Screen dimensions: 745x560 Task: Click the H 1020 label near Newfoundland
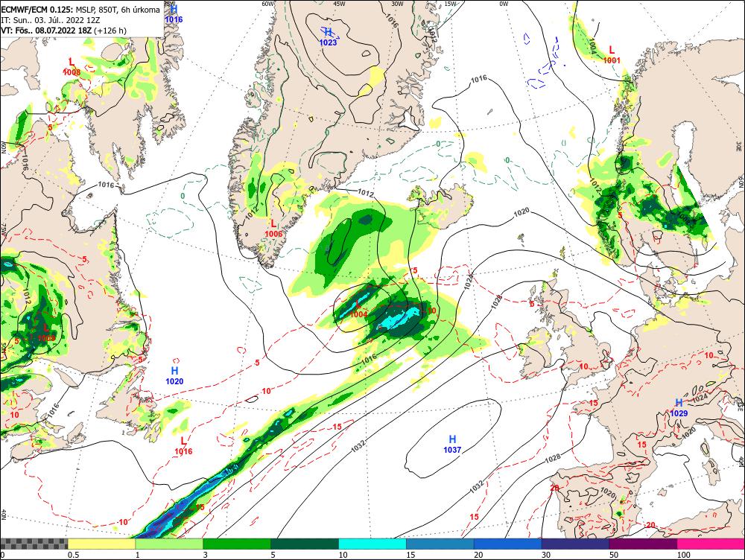point(174,376)
